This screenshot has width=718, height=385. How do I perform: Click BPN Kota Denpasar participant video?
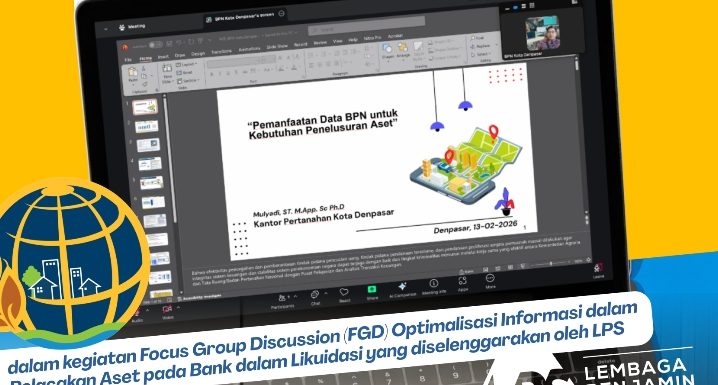pos(543,33)
